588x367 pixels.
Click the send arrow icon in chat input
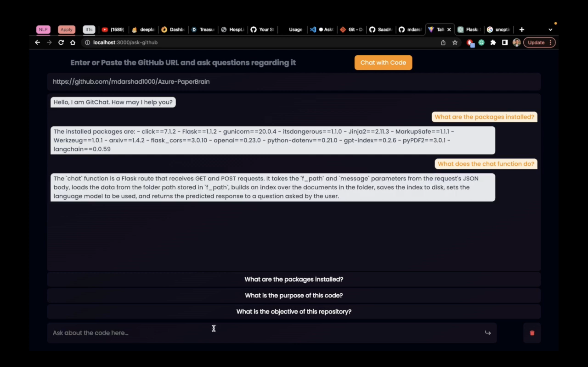pos(488,333)
